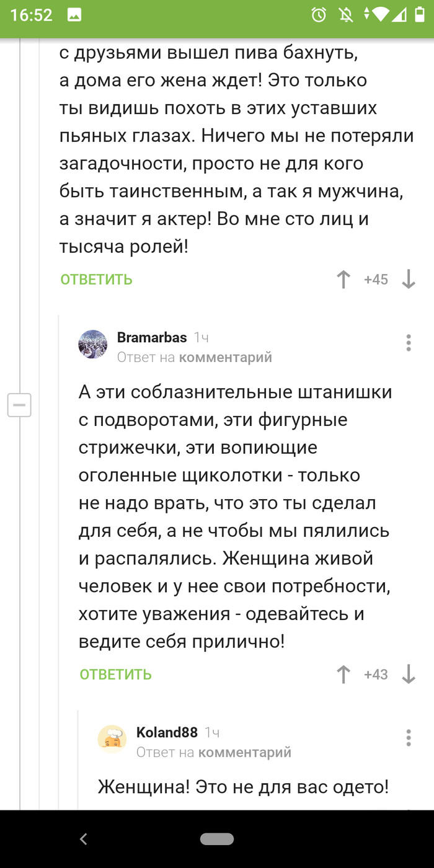The image size is (434, 868).
Task: Tap the Android back navigation arrow
Action: [x=84, y=839]
